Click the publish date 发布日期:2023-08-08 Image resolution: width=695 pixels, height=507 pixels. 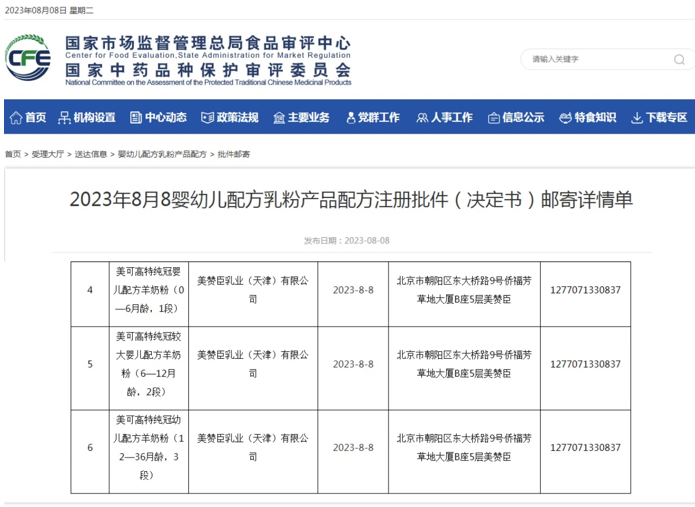click(x=347, y=241)
